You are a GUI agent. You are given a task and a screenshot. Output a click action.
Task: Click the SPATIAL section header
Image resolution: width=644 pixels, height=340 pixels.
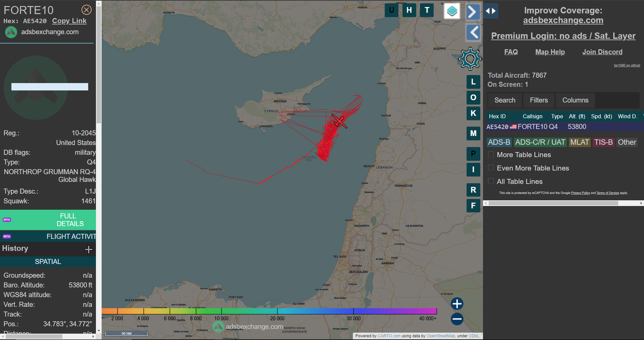click(x=48, y=262)
